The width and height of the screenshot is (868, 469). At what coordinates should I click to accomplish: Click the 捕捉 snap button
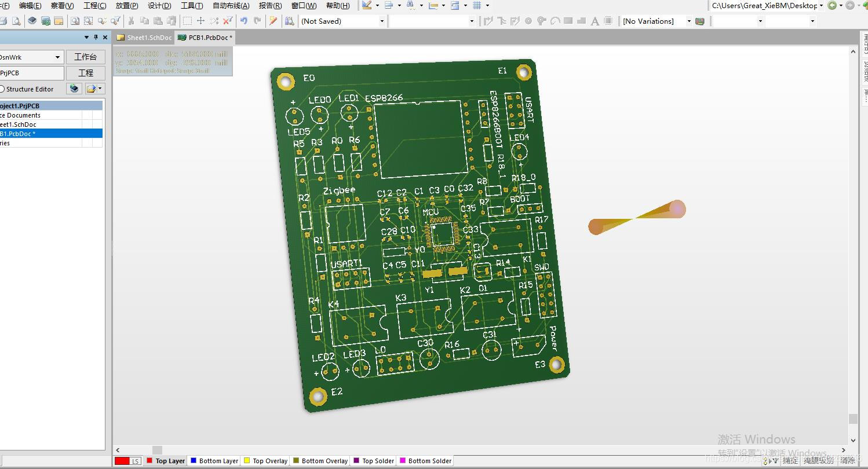coord(790,461)
